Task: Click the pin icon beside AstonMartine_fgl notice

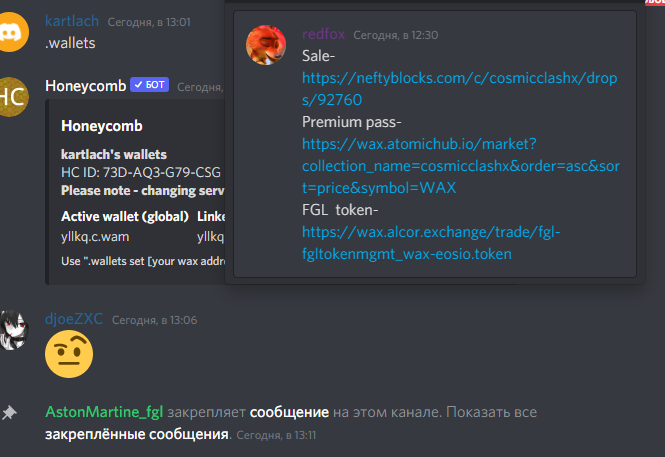Action: coord(9,412)
